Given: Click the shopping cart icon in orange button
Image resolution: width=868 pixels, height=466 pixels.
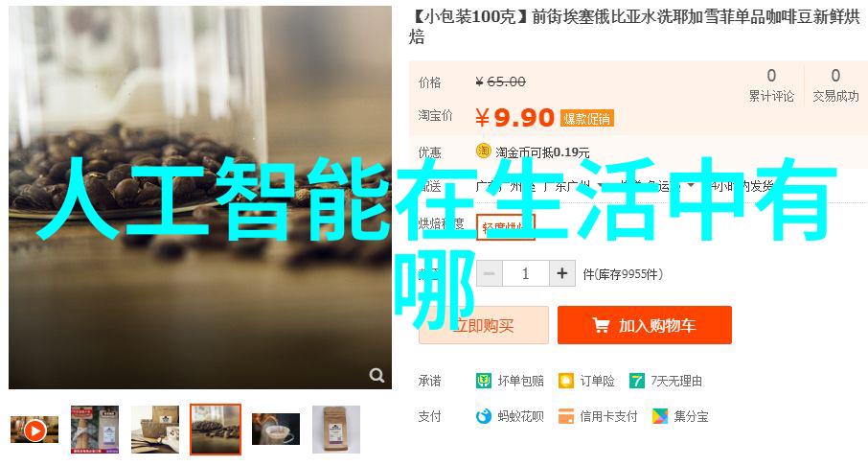Looking at the screenshot, I should coord(601,325).
